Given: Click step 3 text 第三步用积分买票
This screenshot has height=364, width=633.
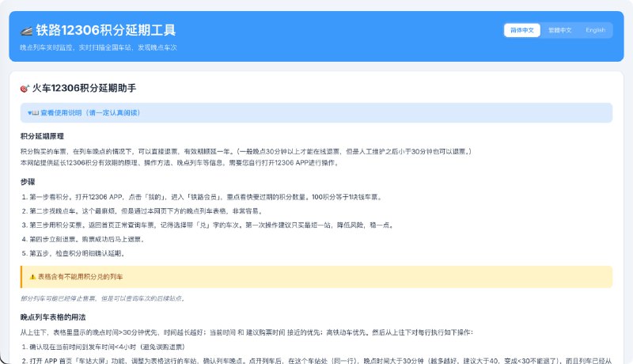Looking at the screenshot, I should (x=212, y=226).
